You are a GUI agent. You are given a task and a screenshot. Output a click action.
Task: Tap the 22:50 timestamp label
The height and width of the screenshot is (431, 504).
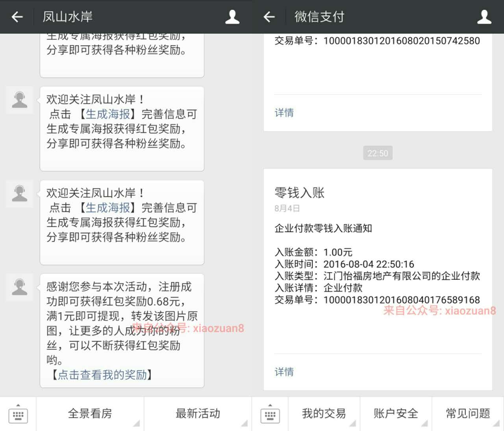pos(378,153)
